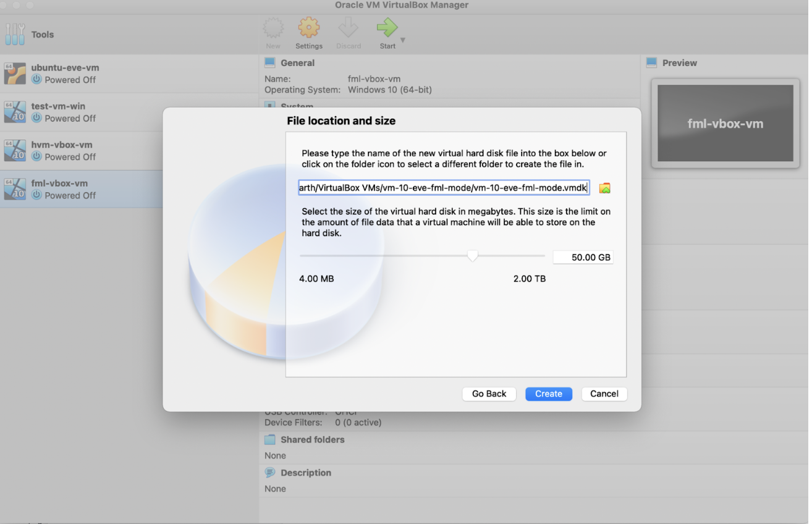Click the ubuntu-eve-vm OS icon
Image resolution: width=812 pixels, height=524 pixels.
(15, 74)
